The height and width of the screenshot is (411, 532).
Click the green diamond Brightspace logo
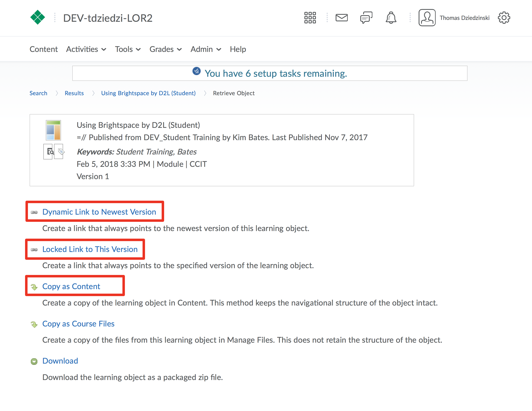38,17
